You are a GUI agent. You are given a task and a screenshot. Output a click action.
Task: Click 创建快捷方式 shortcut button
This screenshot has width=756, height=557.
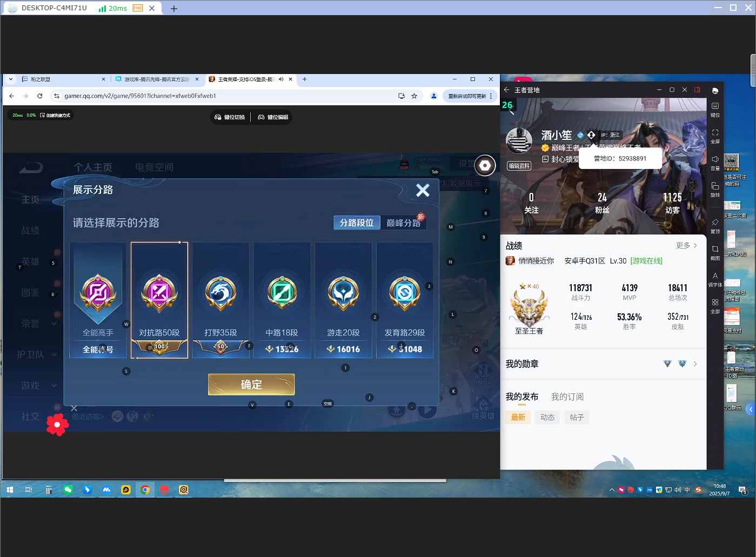pyautogui.click(x=55, y=115)
